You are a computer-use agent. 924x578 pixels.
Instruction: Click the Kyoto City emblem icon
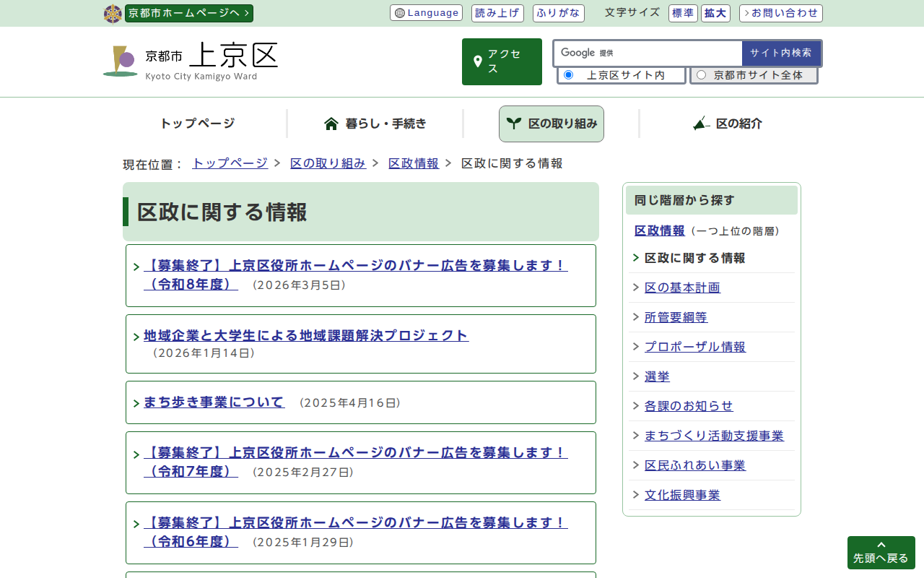coord(113,14)
